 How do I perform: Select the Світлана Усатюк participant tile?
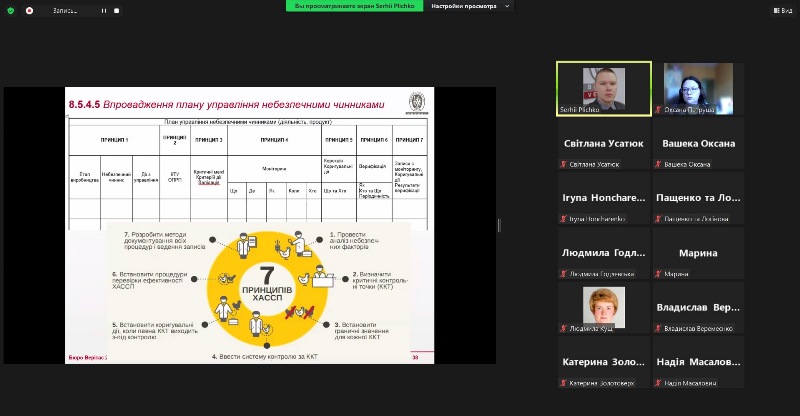click(x=604, y=143)
